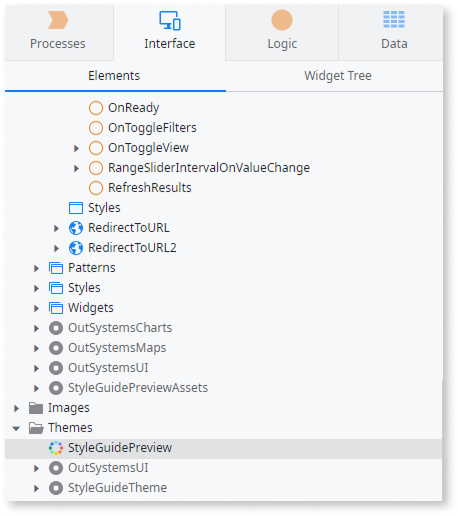Select the OnToggleFilters label
Image resolution: width=458 pixels, height=516 pixels.
pos(152,128)
